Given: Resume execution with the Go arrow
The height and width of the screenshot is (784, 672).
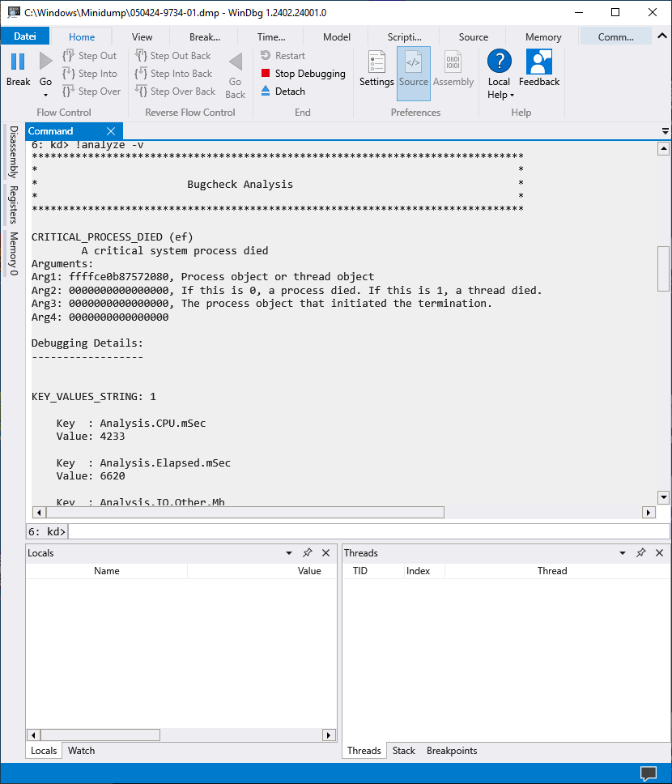Looking at the screenshot, I should click(45, 62).
